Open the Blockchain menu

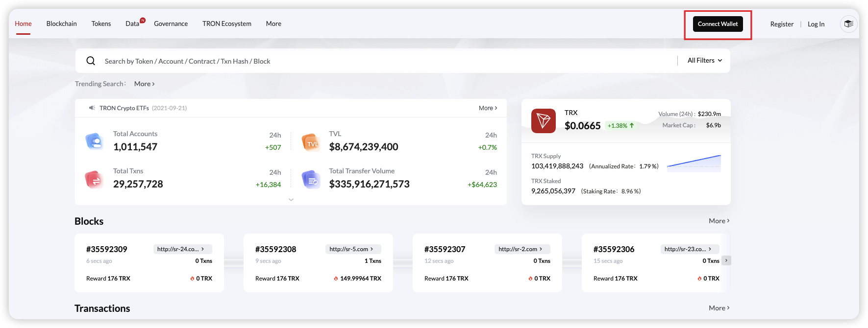pos(61,23)
